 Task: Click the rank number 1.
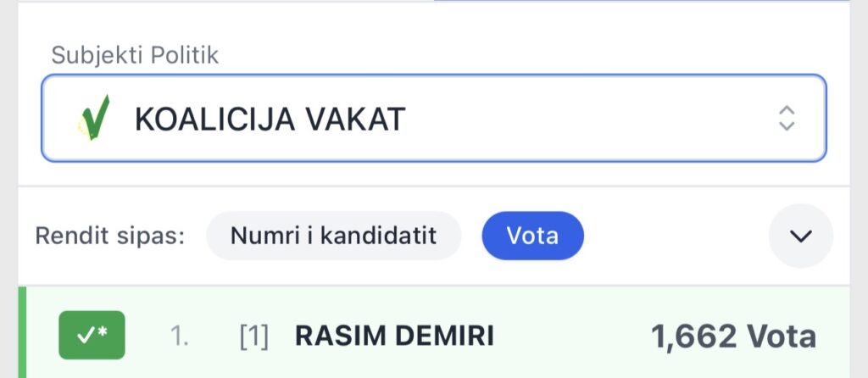pyautogui.click(x=179, y=336)
